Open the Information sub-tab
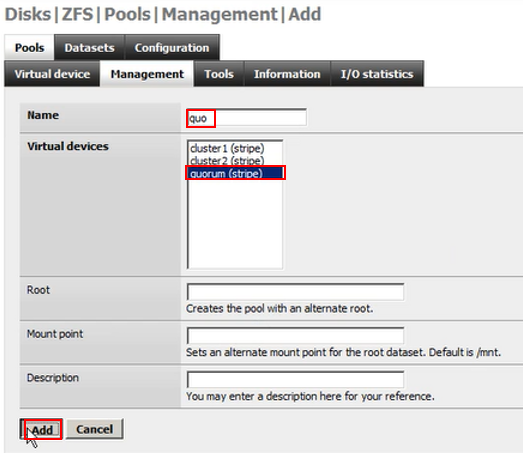Image resolution: width=523 pixels, height=455 pixels. tap(287, 74)
